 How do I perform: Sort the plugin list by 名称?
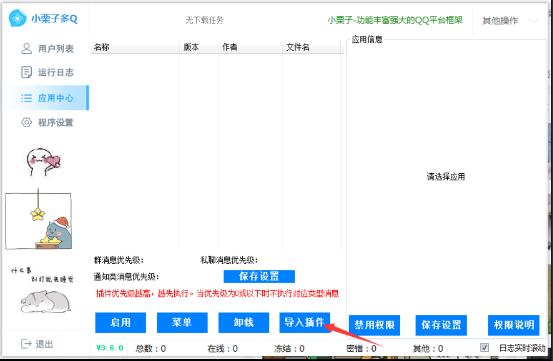coord(135,47)
